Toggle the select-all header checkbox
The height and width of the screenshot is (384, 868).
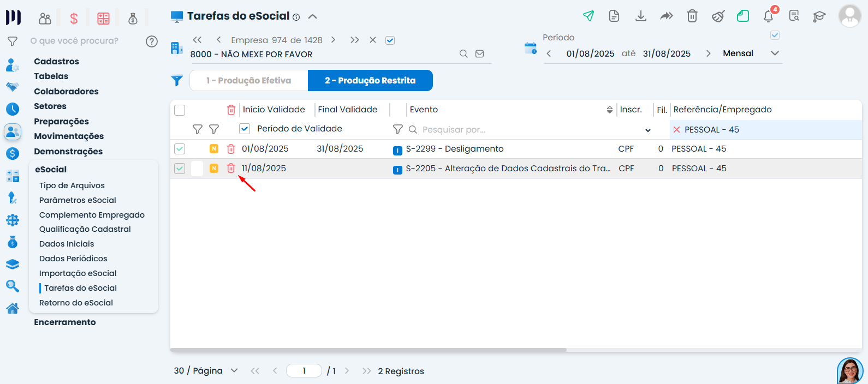tap(180, 110)
